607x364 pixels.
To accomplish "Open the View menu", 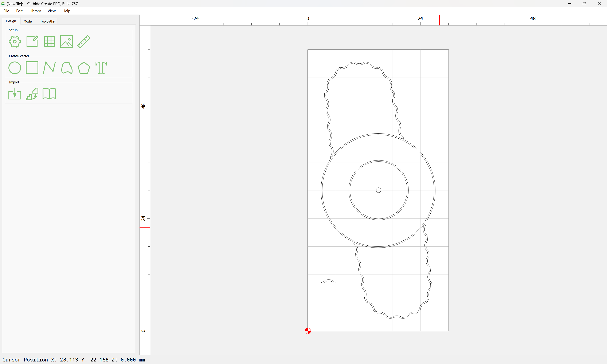I will (51, 11).
